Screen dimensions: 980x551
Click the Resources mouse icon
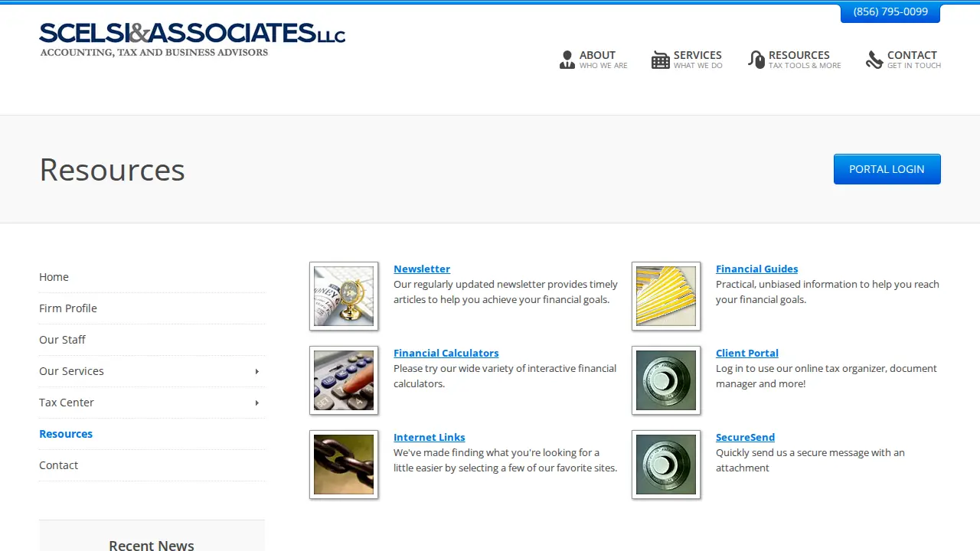pos(756,60)
